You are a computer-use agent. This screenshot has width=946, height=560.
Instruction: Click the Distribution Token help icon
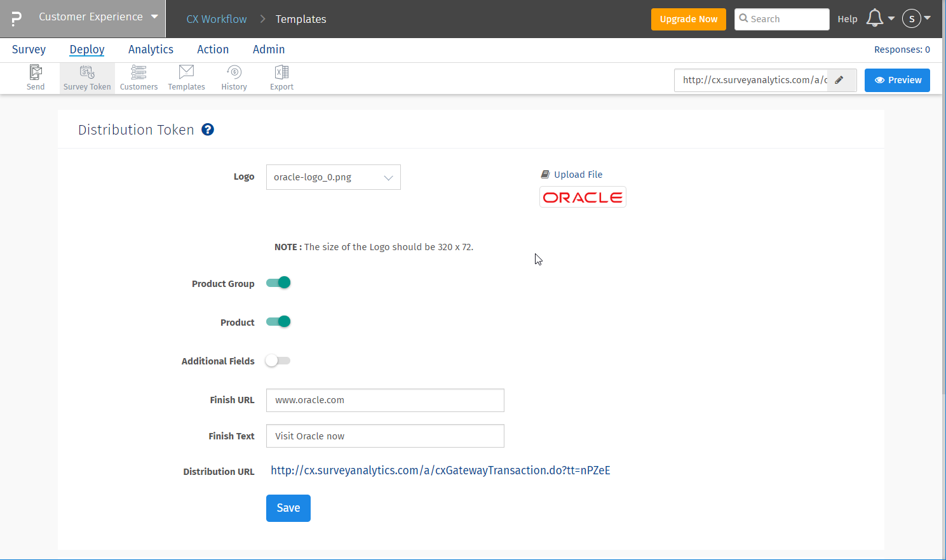pyautogui.click(x=208, y=130)
